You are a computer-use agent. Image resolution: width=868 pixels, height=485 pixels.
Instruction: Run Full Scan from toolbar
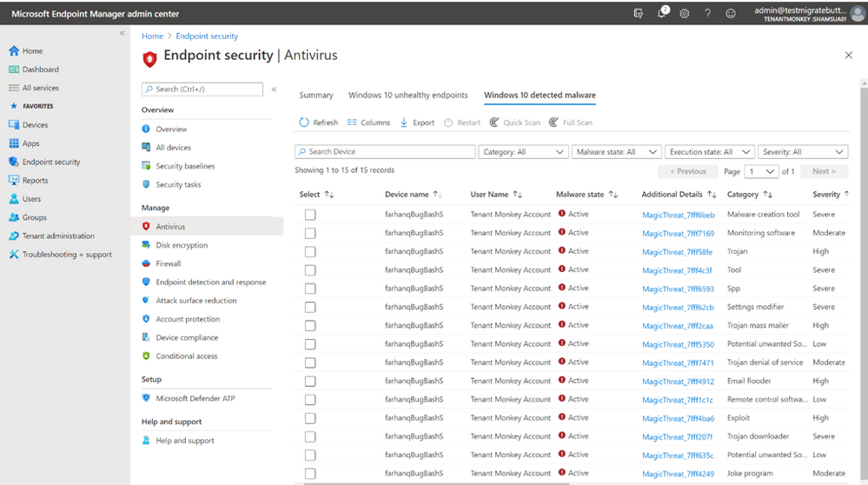coord(571,123)
